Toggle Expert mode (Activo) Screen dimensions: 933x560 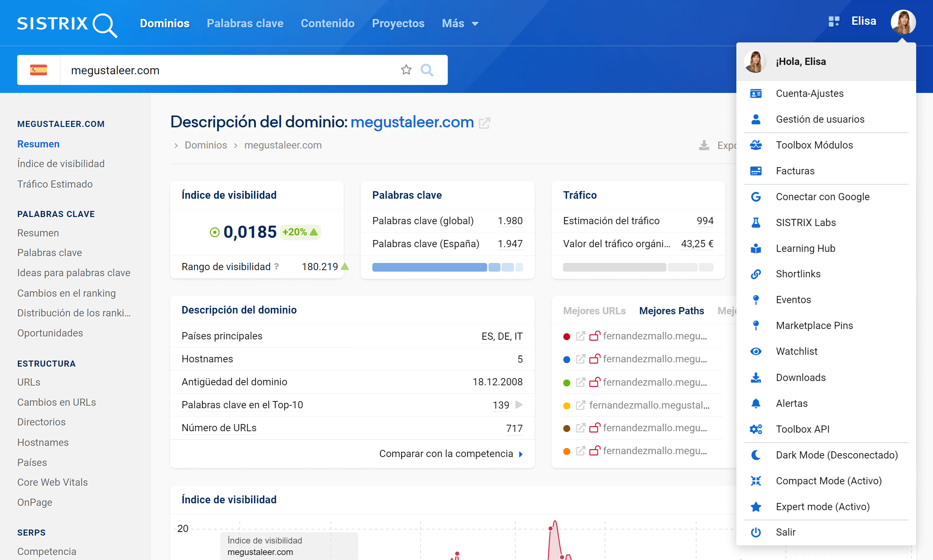[x=822, y=507]
